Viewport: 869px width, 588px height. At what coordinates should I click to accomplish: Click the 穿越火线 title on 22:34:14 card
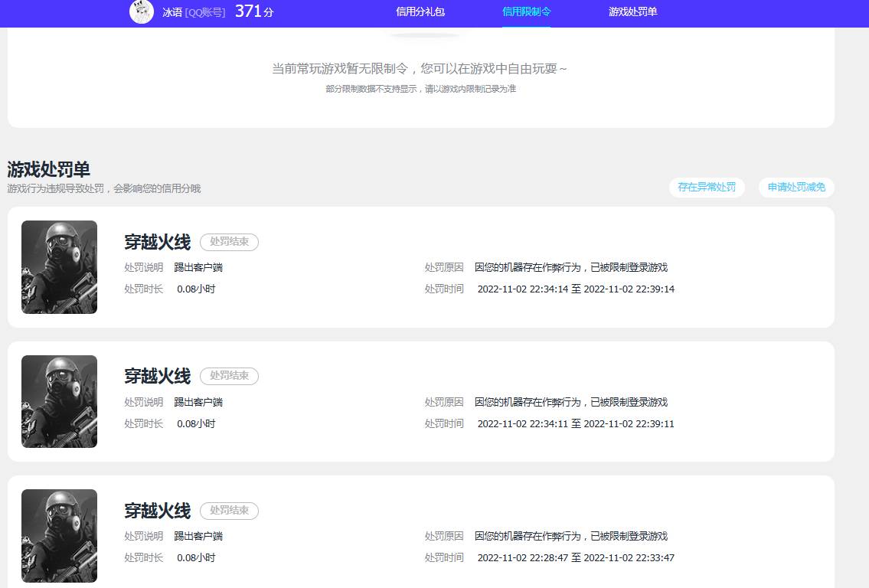(158, 242)
